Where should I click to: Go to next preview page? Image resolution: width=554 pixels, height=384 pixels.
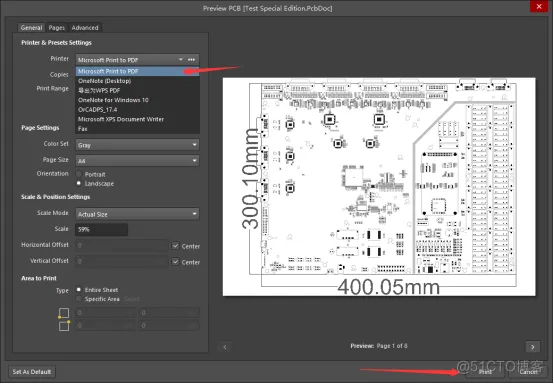point(533,347)
